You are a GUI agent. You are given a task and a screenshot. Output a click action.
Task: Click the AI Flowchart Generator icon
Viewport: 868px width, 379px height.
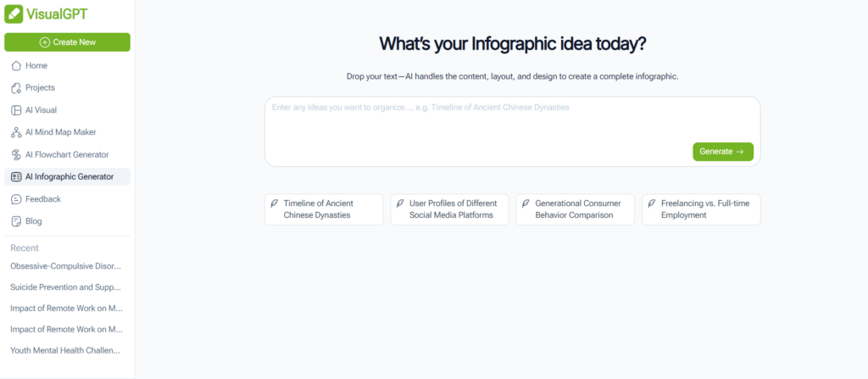[x=16, y=154]
